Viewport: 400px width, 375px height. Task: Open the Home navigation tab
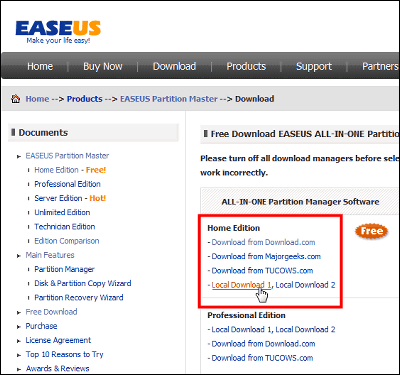[40, 66]
